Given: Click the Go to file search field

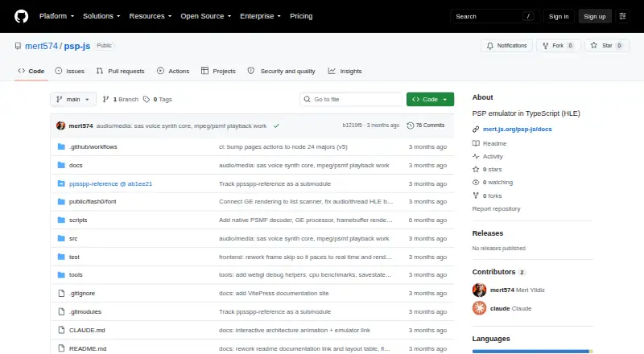Looking at the screenshot, I should (x=352, y=100).
